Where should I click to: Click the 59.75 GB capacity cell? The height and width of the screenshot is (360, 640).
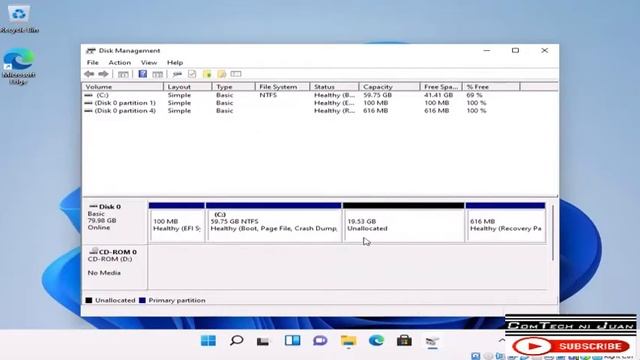click(x=378, y=95)
